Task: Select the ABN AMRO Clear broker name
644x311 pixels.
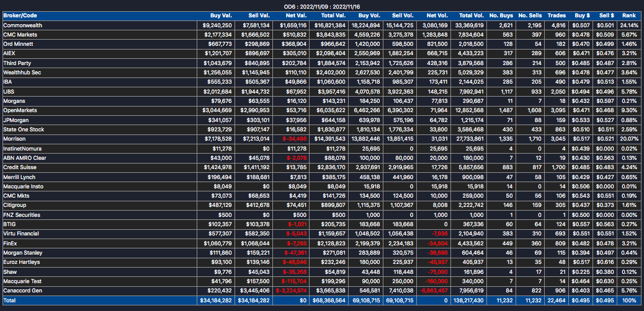Action: [x=24, y=157]
